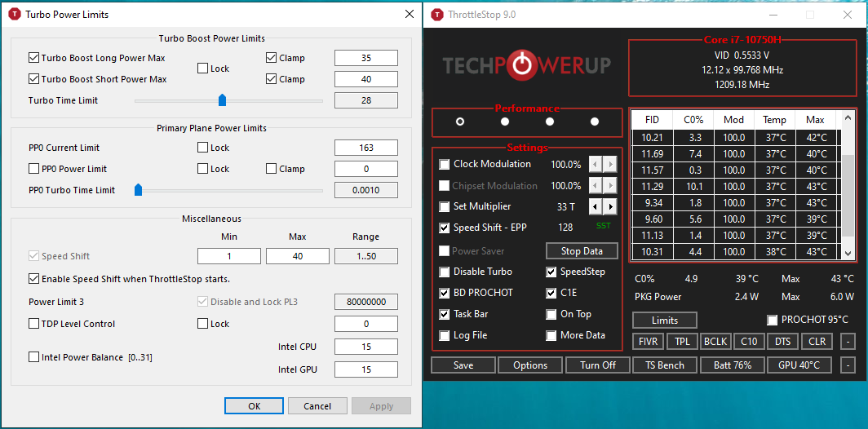Viewport: 868px width, 429px height.
Task: Select the first Performance profile radio button
Action: click(x=460, y=122)
